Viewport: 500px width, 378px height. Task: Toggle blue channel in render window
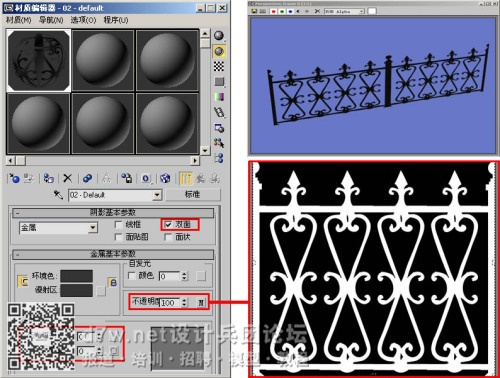coord(290,11)
